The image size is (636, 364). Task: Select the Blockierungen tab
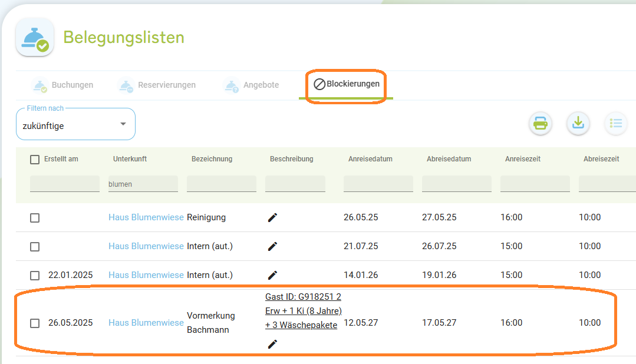pyautogui.click(x=346, y=84)
